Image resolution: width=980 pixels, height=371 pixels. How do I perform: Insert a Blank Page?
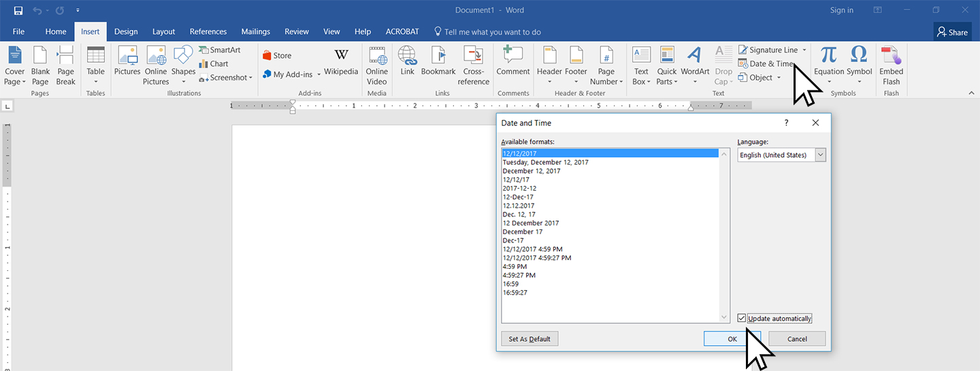click(40, 66)
